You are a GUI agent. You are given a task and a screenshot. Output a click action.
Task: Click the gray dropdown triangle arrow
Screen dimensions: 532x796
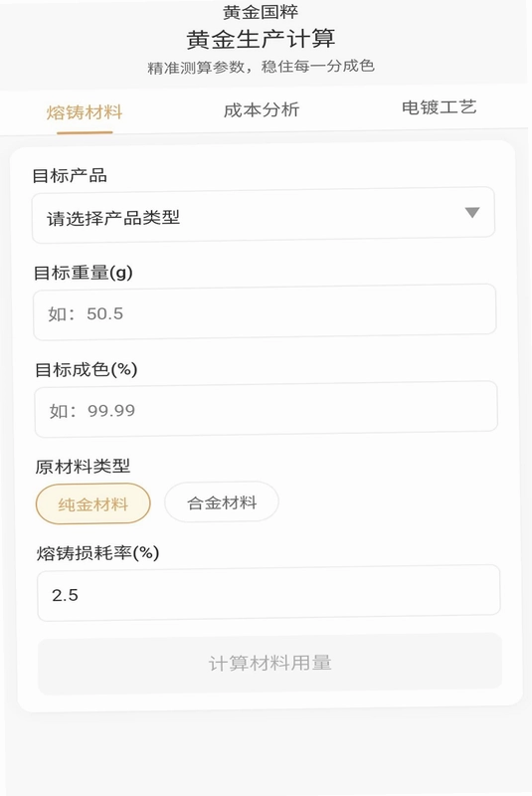point(472,212)
